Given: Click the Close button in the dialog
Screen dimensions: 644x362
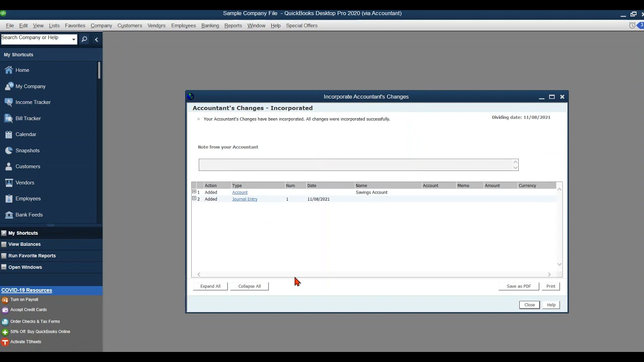Looking at the screenshot, I should click(530, 305).
